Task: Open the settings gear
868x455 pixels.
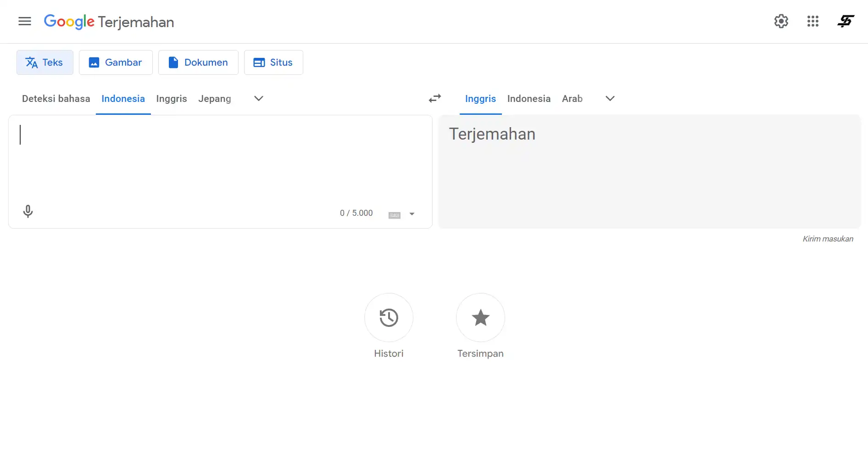Action: coord(781,21)
